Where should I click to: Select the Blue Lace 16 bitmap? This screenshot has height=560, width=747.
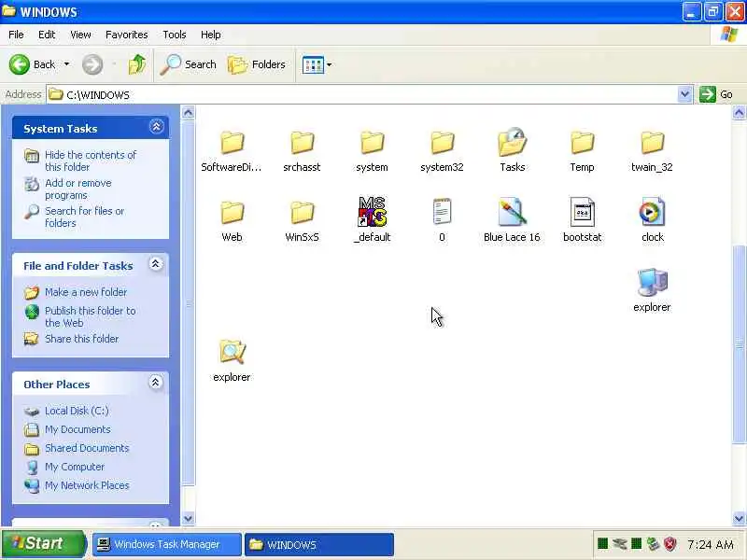tap(512, 220)
